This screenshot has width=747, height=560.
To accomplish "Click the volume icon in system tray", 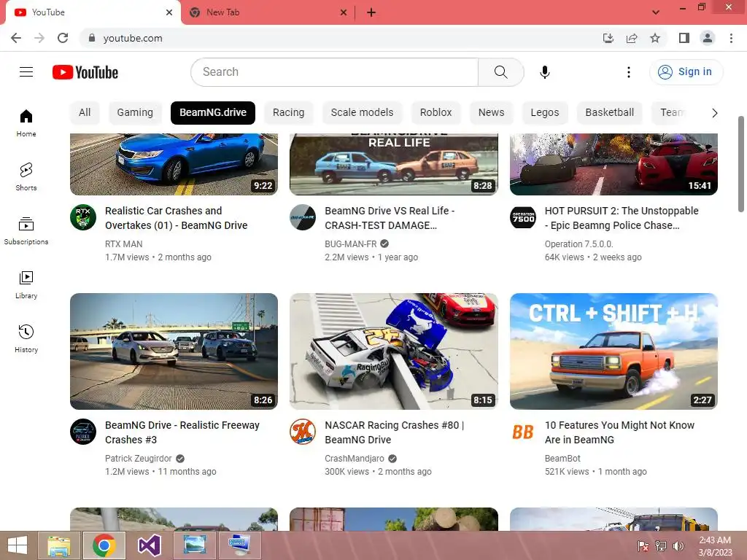I will (x=678, y=546).
